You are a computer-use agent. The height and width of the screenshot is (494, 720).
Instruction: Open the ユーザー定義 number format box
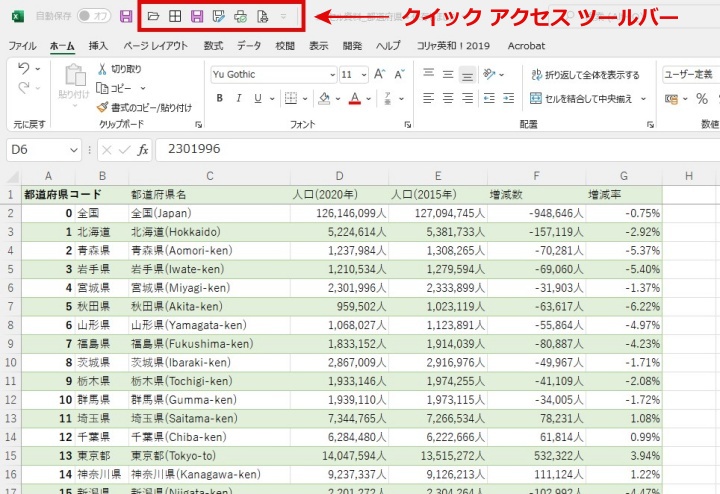tap(691, 74)
